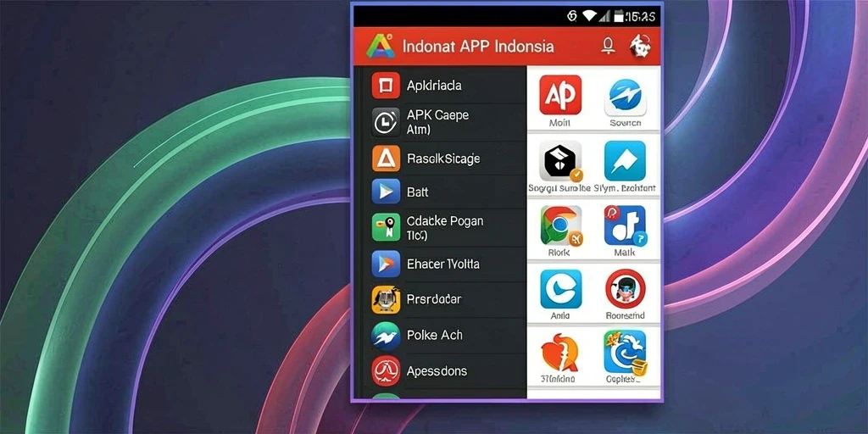The image size is (868, 434).
Task: Open the green icon beside Cdacke Pogan
Action: tap(386, 227)
